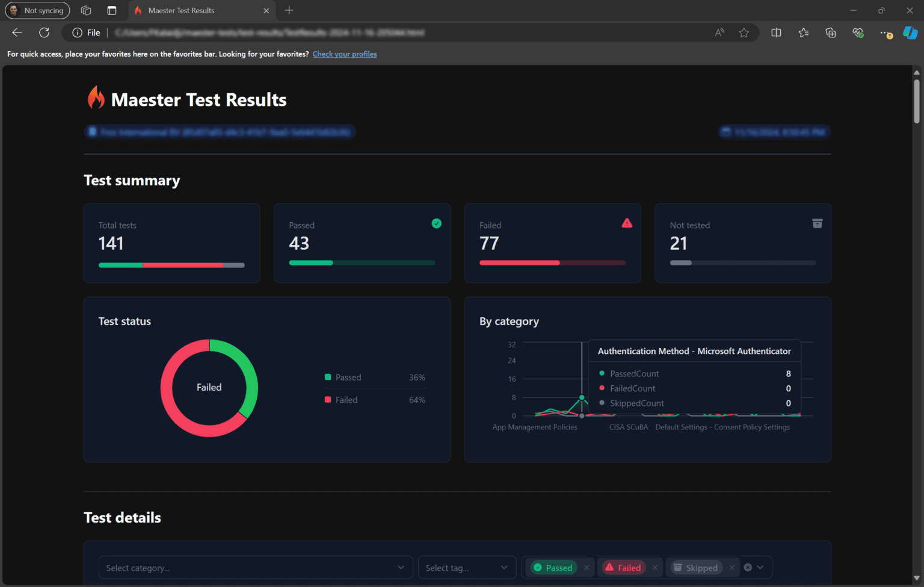Open the Copilot sidebar icon
This screenshot has height=587, width=924.
tap(910, 33)
